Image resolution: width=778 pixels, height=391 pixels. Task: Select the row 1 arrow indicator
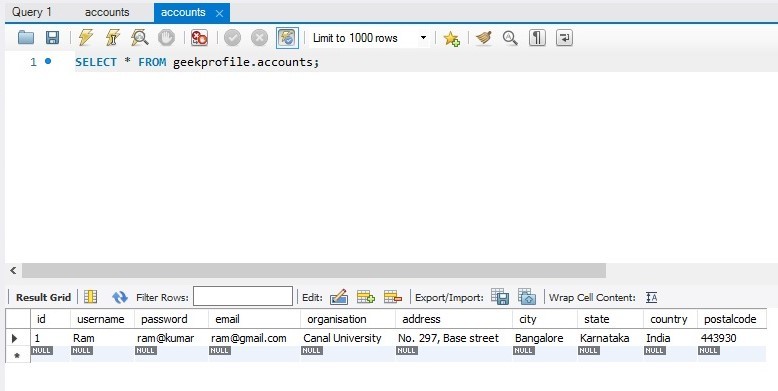pyautogui.click(x=14, y=338)
